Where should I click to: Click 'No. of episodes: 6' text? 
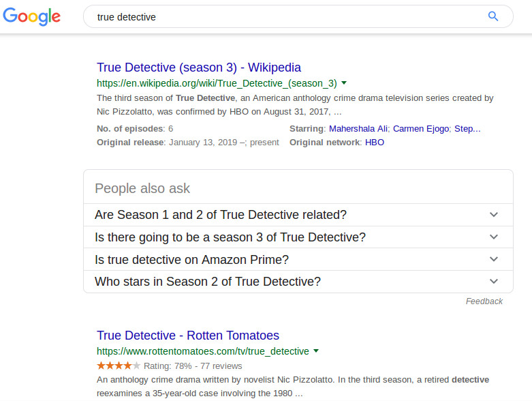tap(135, 129)
